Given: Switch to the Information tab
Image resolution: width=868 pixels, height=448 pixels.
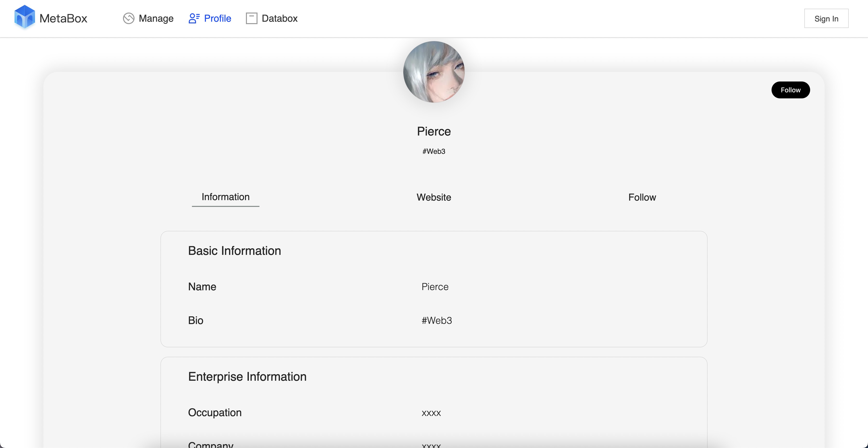Looking at the screenshot, I should pos(225,197).
